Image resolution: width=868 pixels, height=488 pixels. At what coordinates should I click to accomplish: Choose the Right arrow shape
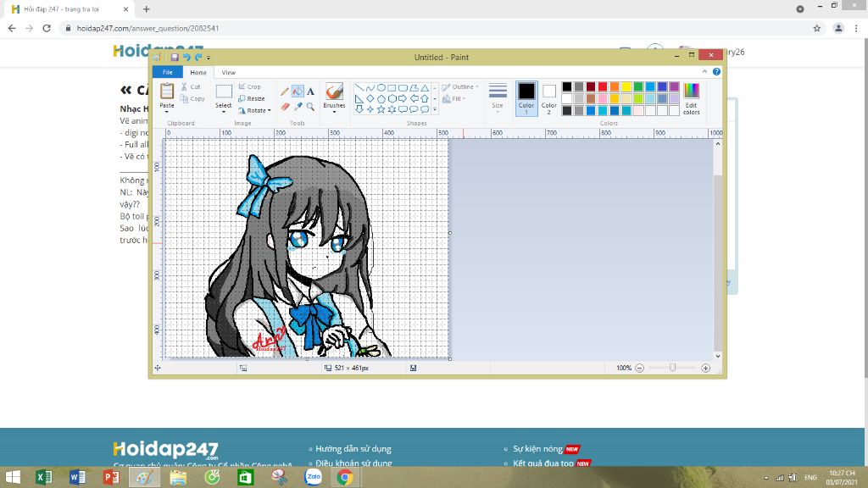[x=403, y=98]
